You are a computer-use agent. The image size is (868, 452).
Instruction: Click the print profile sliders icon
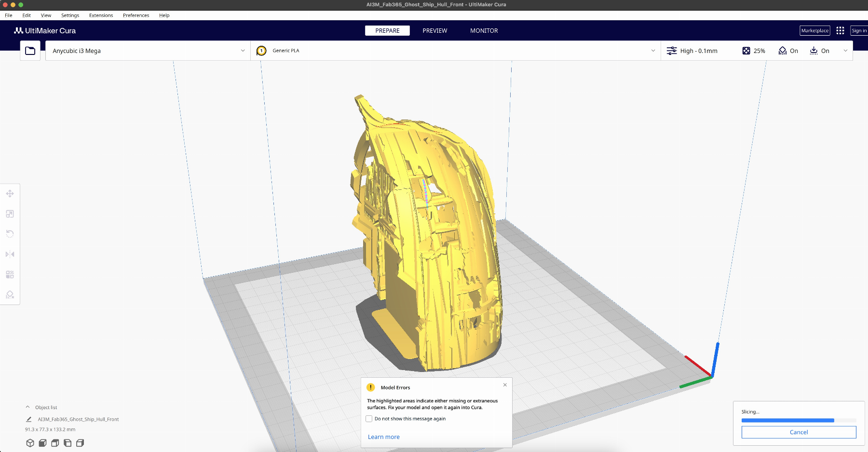pos(672,51)
